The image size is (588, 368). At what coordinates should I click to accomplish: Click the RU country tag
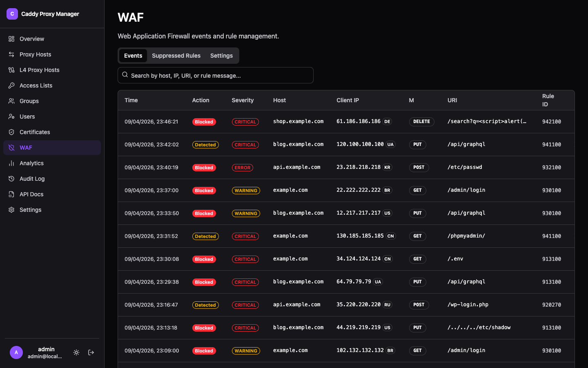pos(387,305)
